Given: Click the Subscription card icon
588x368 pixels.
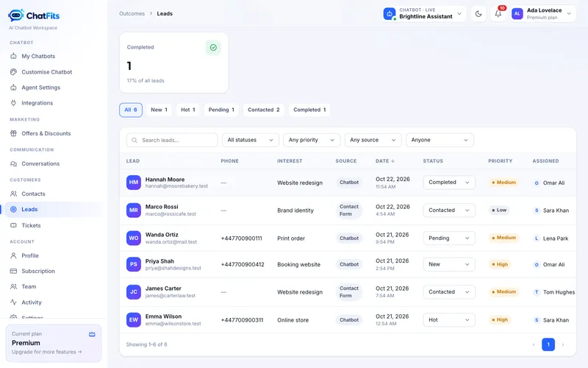Looking at the screenshot, I should coord(13,271).
